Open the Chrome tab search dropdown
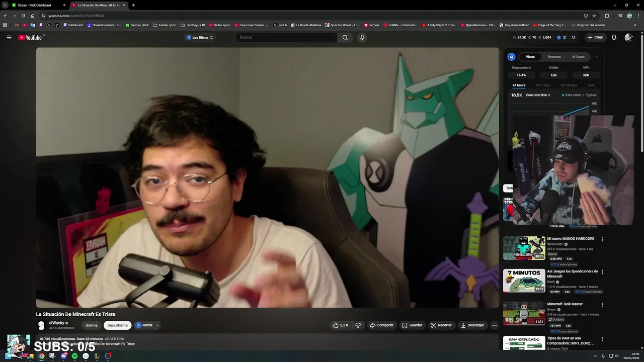Screen dimensions: 644x362 click(x=5, y=5)
